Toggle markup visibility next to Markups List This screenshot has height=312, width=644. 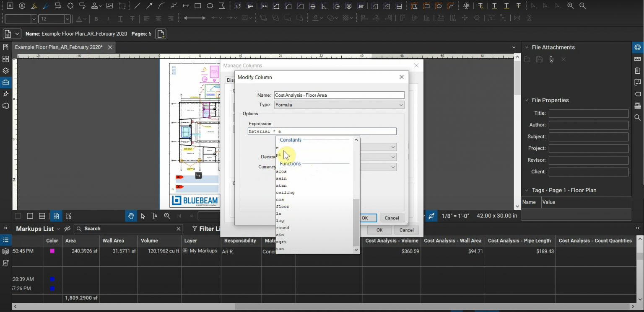(67, 229)
